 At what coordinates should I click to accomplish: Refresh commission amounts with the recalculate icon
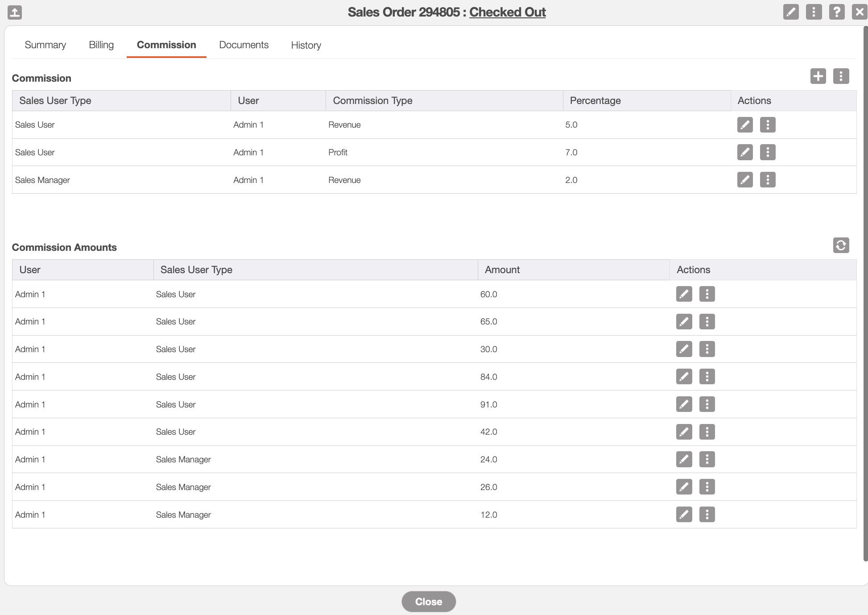click(x=841, y=245)
